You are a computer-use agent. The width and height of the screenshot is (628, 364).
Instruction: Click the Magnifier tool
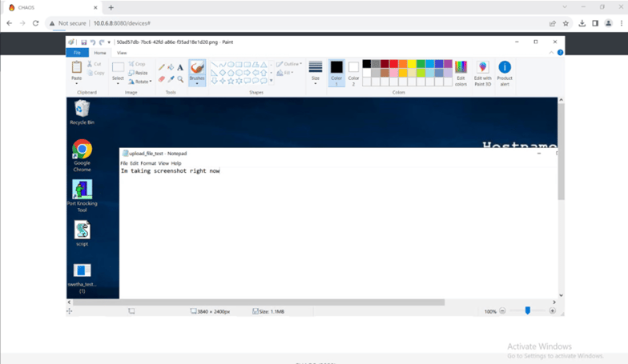(180, 79)
